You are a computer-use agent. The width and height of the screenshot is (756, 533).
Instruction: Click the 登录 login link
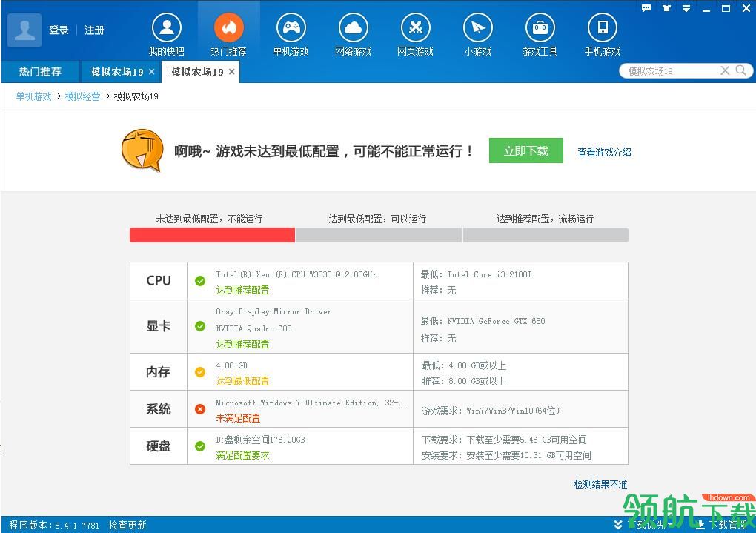point(59,30)
